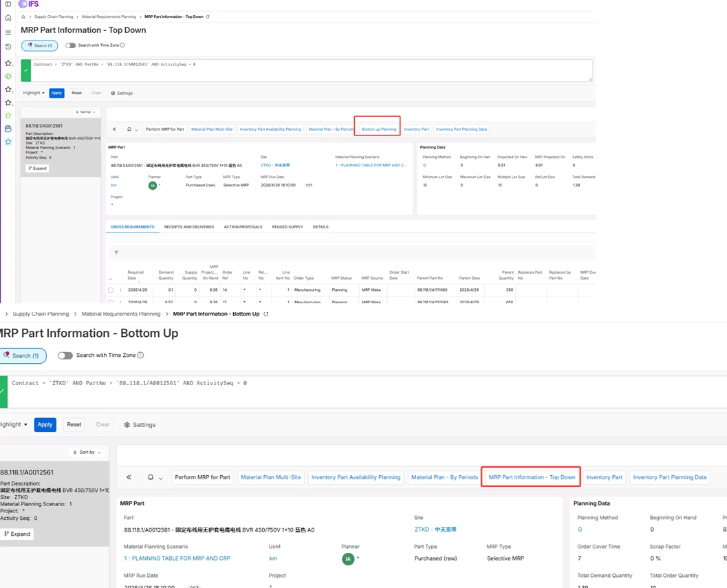Screen dimensions: 727x588
Task: Open the Home icon in the left sidebar
Action: [x=8, y=18]
